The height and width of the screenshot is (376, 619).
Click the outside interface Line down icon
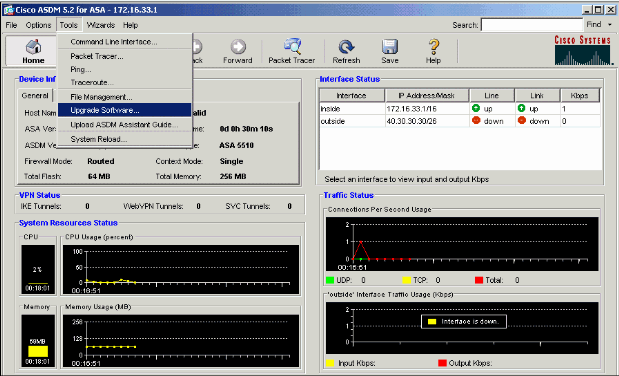476,120
